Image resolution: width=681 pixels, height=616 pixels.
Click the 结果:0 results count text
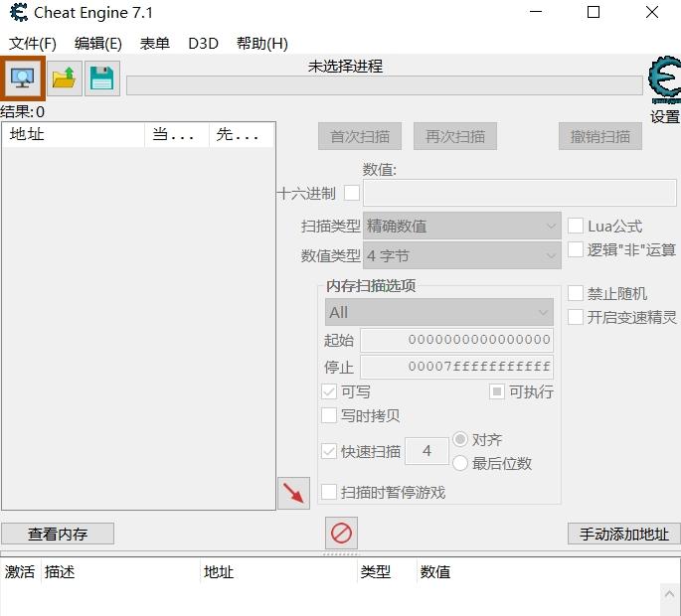(22, 112)
